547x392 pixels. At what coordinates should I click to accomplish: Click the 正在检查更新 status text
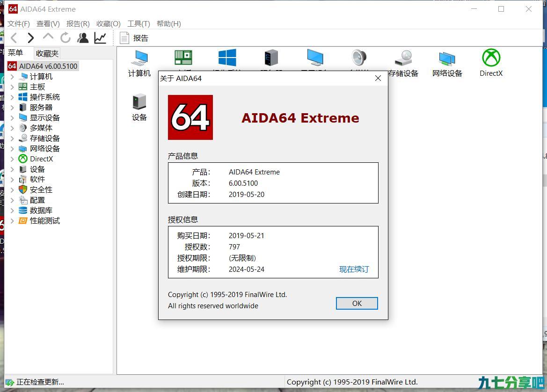(40, 382)
